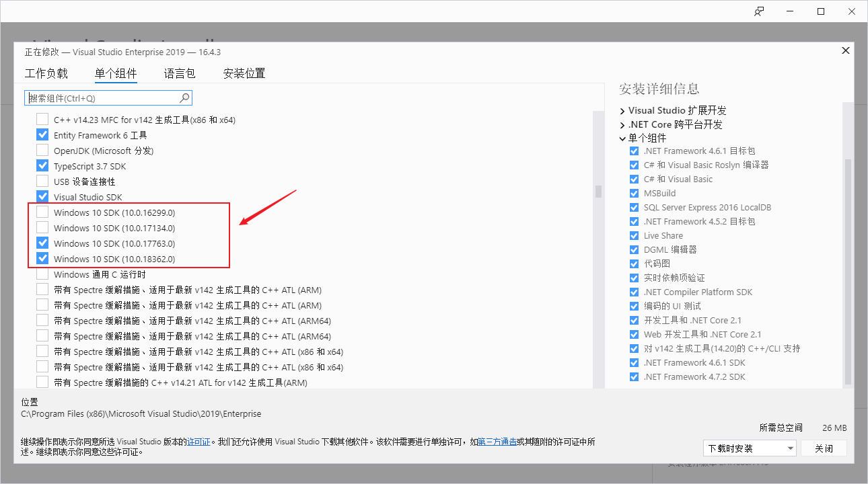Maximize the Visual Studio Installer window
Viewport: 868px width, 484px height.
821,11
